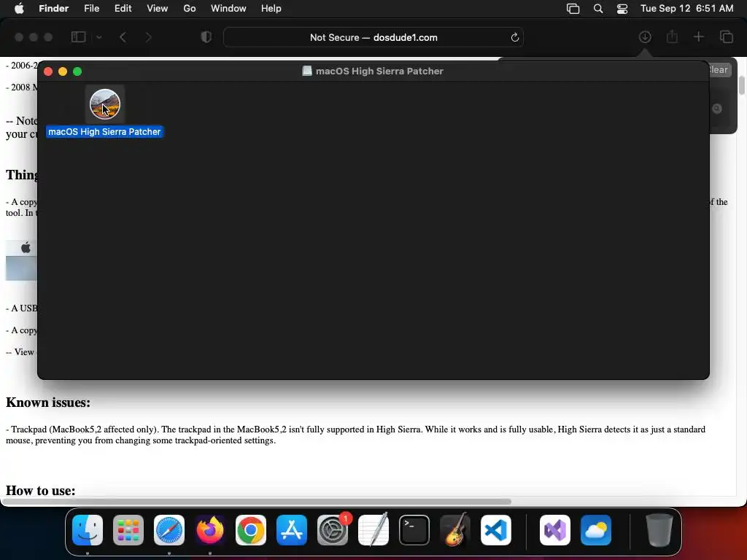Show downloaded file in Finder magnifier icon
Viewport: 747px width, 560px height.
(x=717, y=109)
